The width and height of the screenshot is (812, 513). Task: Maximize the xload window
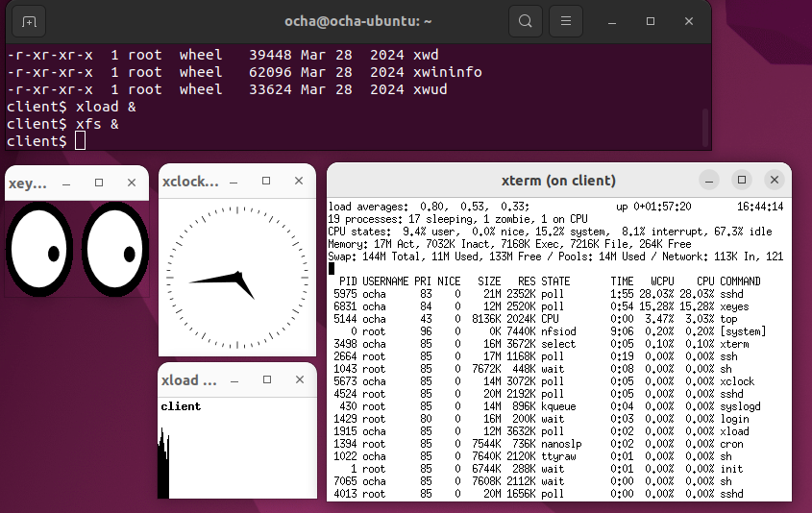(x=267, y=379)
